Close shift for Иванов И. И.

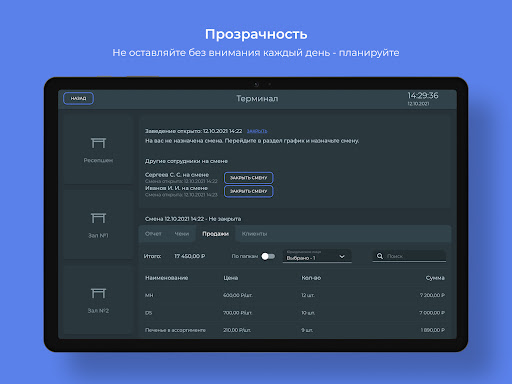249,191
